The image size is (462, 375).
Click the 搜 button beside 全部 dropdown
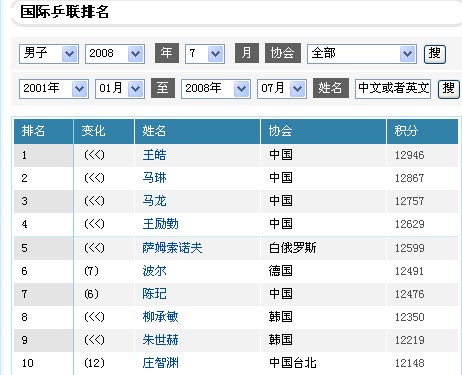point(435,54)
